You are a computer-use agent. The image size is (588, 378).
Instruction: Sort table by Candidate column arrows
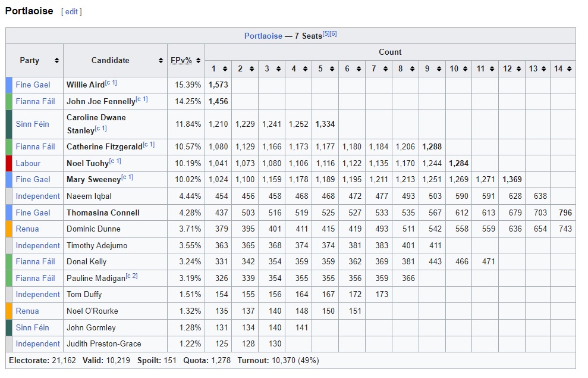(161, 61)
